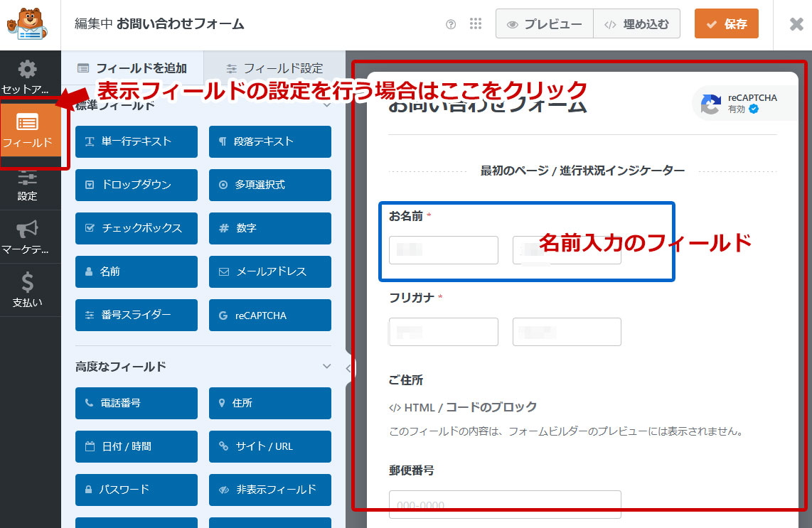Click the 保存 save button

pos(726,24)
